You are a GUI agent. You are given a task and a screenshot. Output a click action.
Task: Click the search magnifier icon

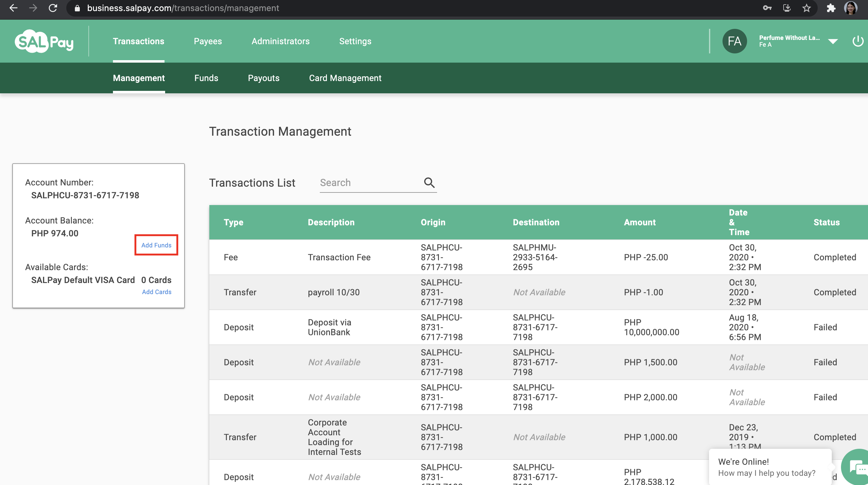429,182
